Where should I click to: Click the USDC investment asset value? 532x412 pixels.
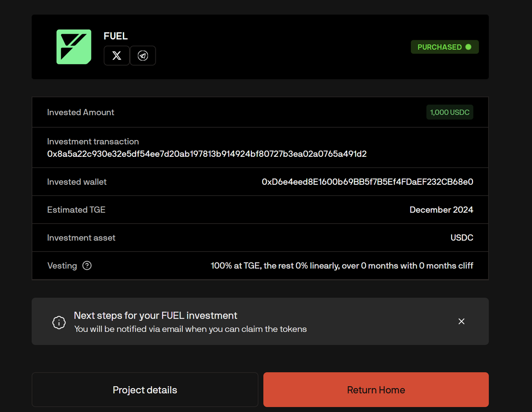(x=462, y=237)
